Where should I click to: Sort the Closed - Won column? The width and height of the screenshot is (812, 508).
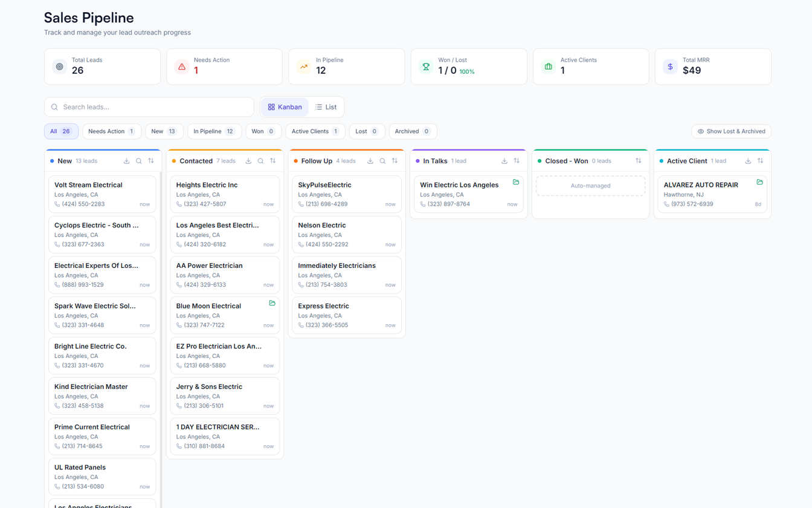(x=639, y=161)
